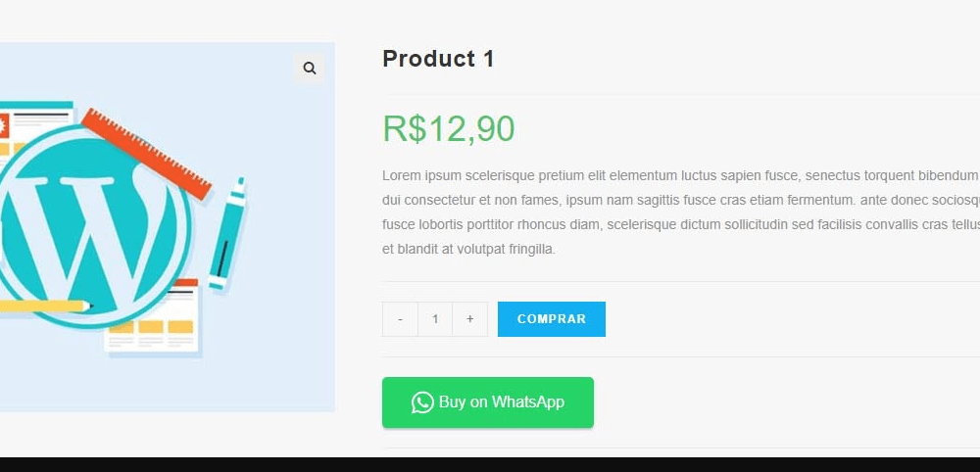Screen dimensions: 980x472
Task: Click the Product 1 title
Action: click(x=438, y=59)
